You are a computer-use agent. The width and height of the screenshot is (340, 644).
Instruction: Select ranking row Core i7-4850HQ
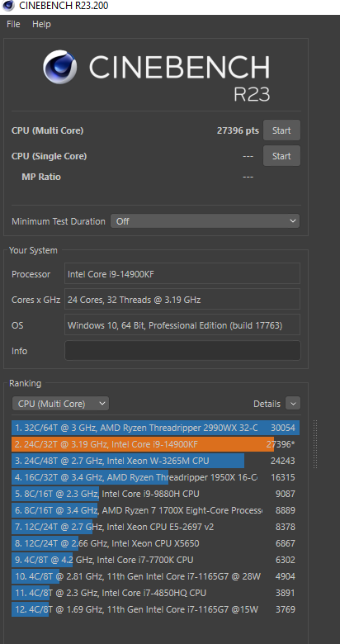pos(156,593)
